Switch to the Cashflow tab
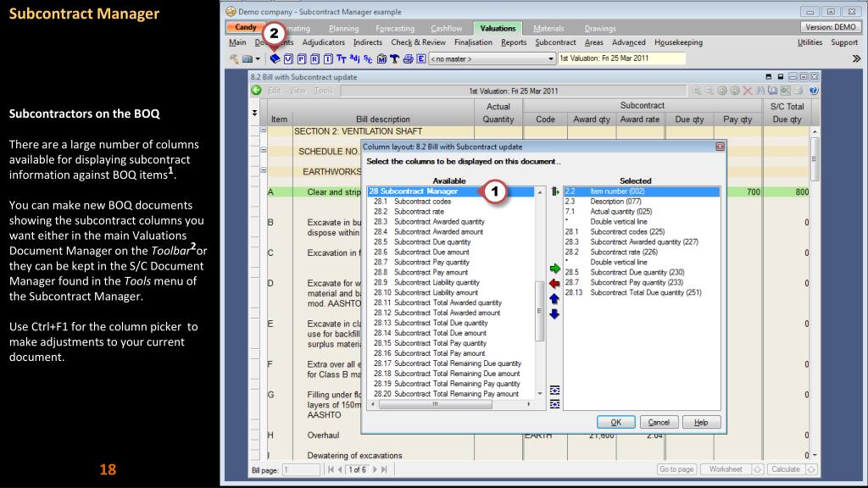The width and height of the screenshot is (868, 488). point(446,28)
